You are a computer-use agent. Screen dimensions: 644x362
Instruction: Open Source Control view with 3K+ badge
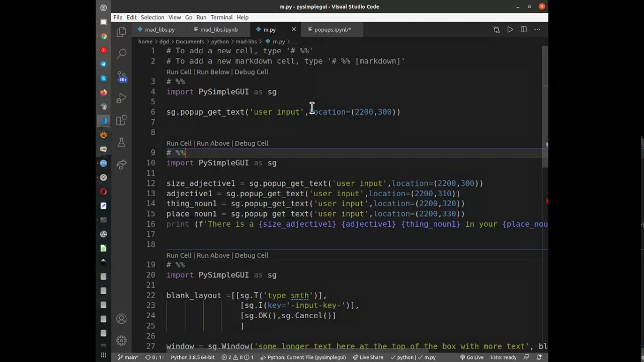(x=121, y=76)
